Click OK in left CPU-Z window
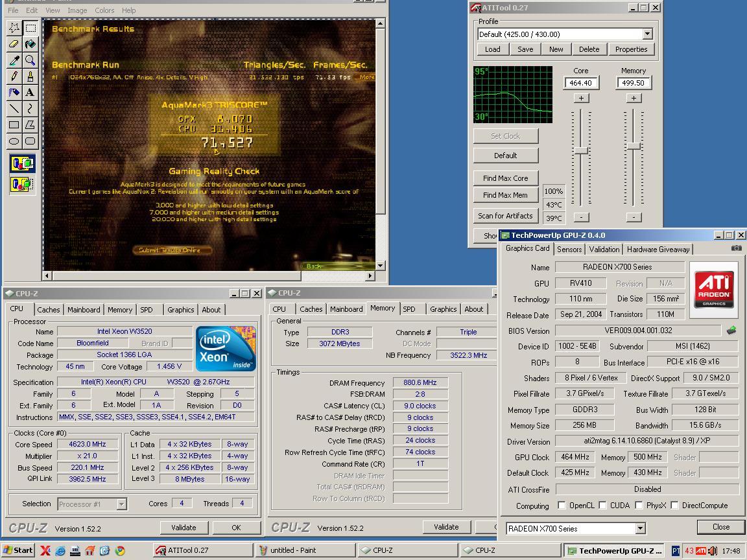Screen dimensions: 747x560 tap(236, 528)
